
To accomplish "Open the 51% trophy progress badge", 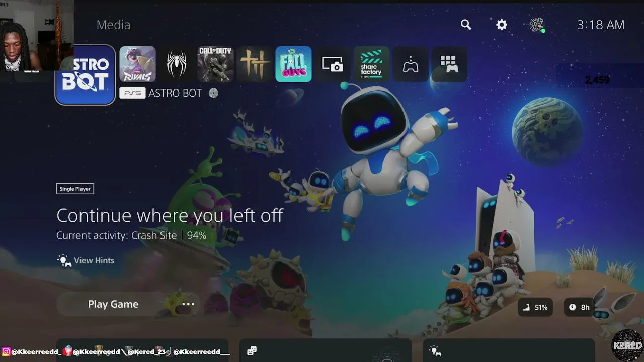I will [x=535, y=307].
